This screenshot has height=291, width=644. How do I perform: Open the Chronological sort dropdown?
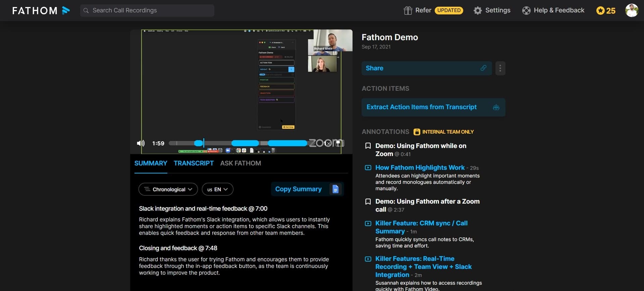point(168,189)
